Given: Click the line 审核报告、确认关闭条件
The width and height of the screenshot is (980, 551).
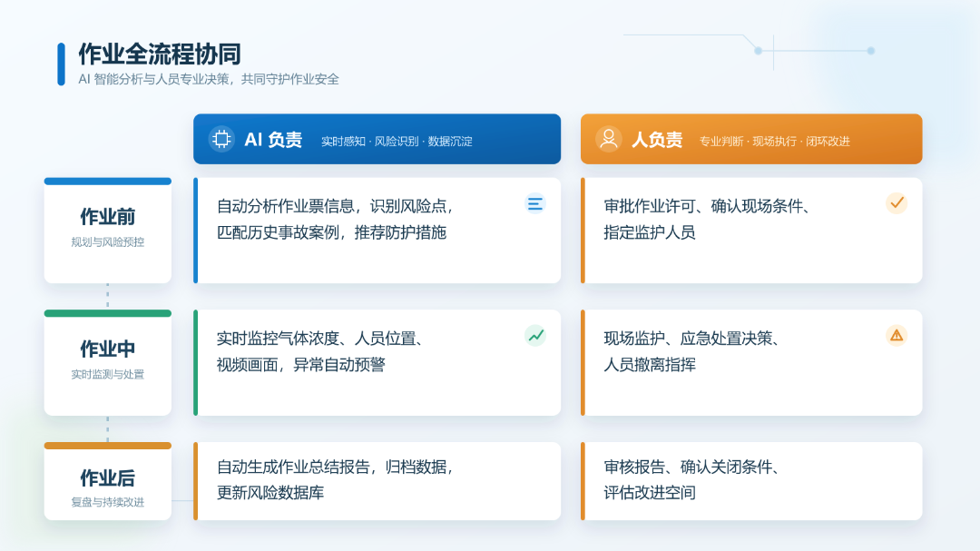Looking at the screenshot, I should [x=691, y=467].
